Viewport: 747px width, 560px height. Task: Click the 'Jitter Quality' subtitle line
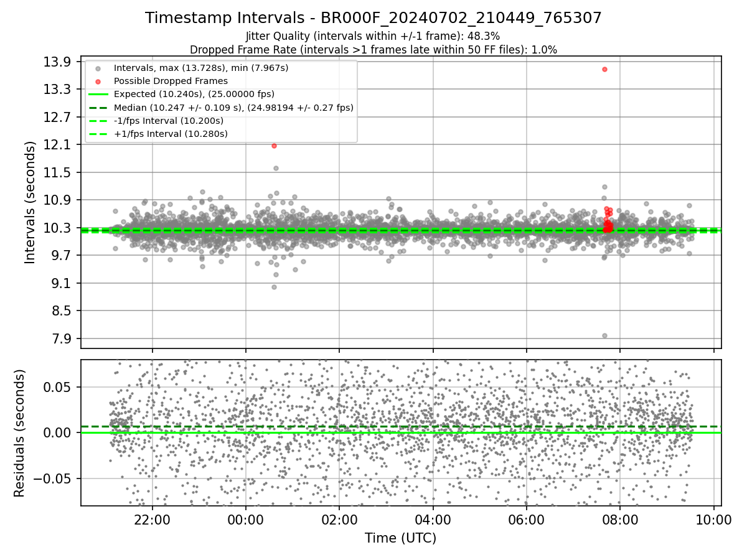373,36
